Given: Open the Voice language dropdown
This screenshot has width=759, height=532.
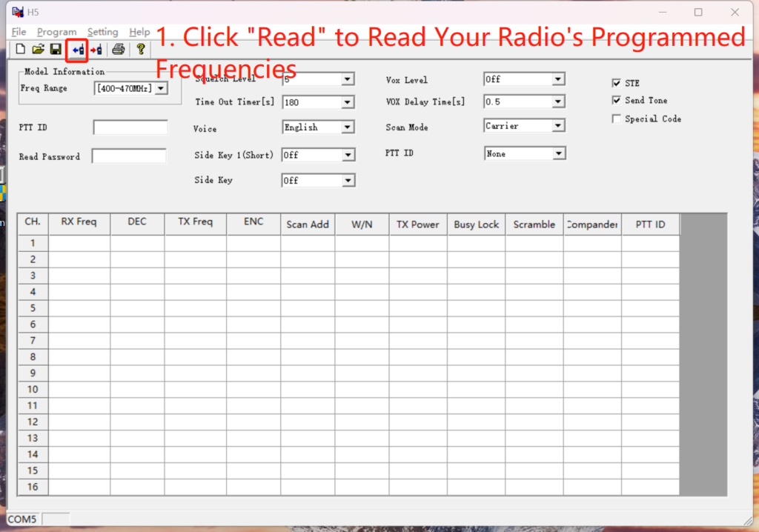Looking at the screenshot, I should (347, 127).
